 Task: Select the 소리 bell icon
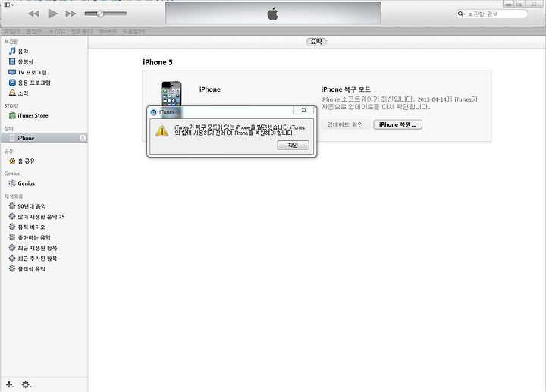[12, 93]
